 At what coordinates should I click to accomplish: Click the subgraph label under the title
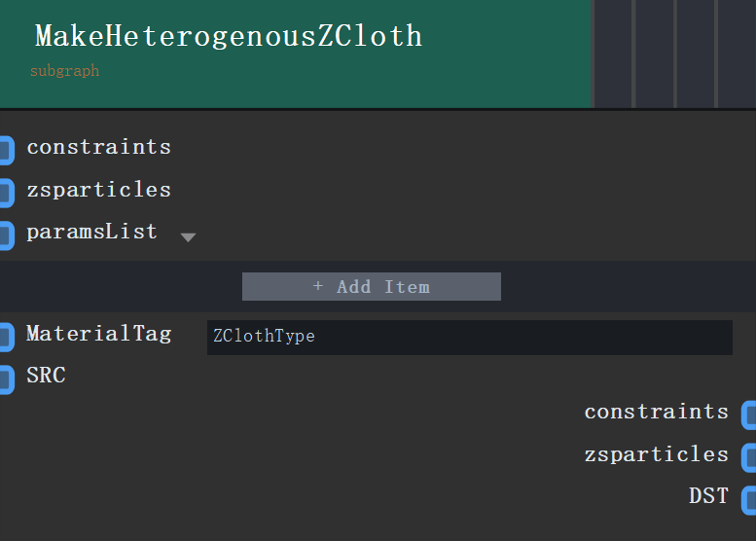tap(64, 71)
